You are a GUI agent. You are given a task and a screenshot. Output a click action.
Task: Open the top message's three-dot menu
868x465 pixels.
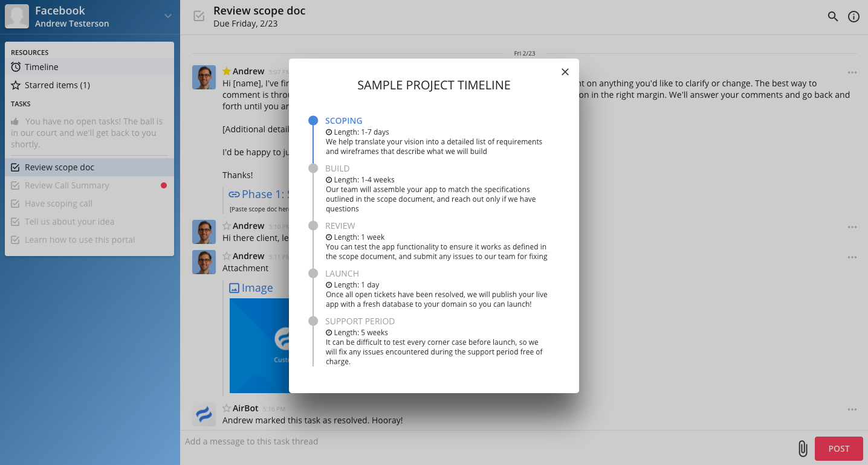(852, 72)
